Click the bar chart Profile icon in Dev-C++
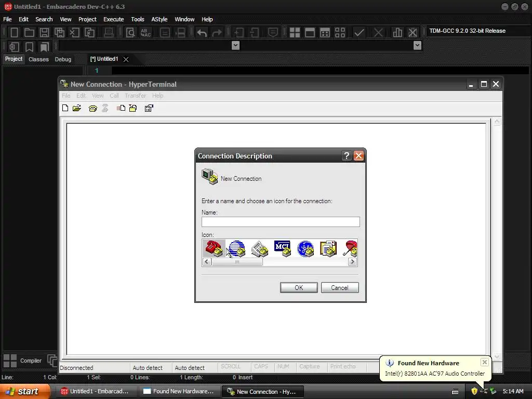The image size is (532, 399). (x=397, y=33)
